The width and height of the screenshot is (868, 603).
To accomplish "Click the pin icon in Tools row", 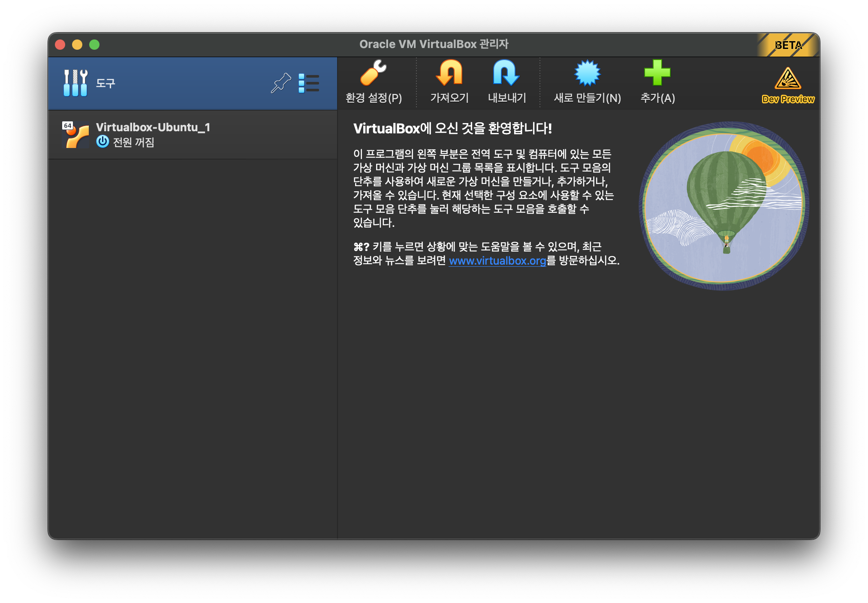I will pyautogui.click(x=281, y=83).
